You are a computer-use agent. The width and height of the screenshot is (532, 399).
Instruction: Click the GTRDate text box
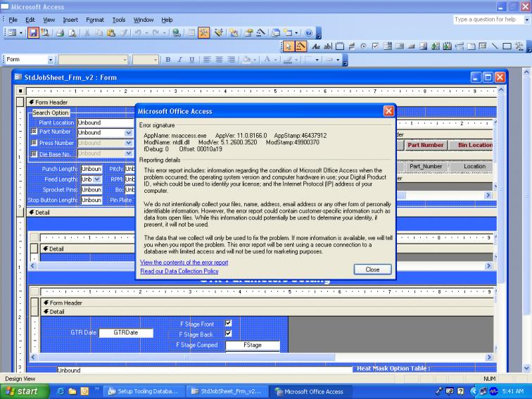tap(126, 333)
